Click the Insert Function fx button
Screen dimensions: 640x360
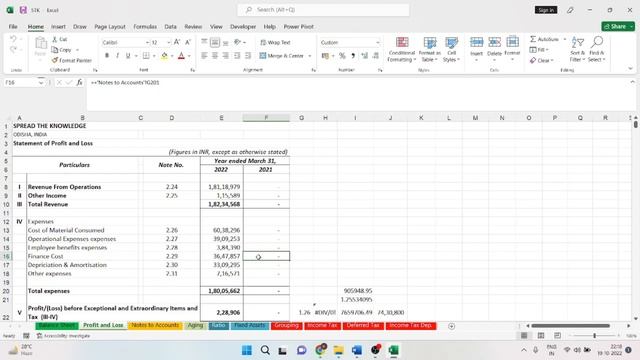click(79, 82)
